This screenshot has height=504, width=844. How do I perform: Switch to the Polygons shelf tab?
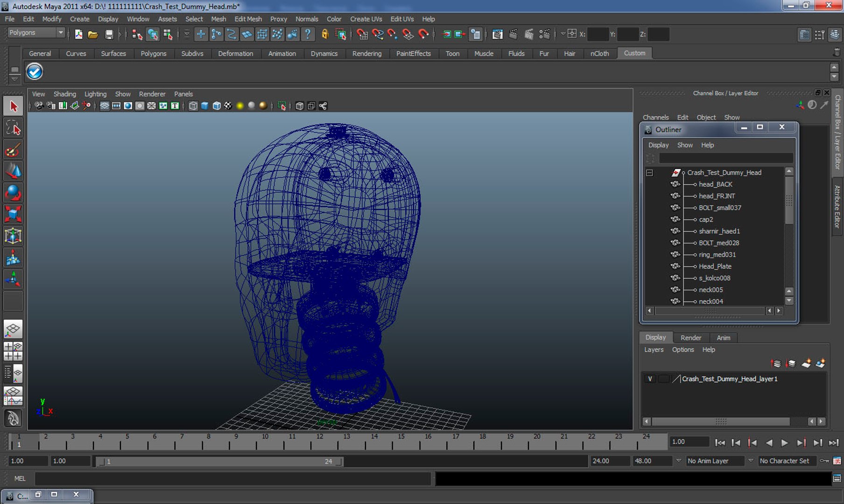pos(153,54)
